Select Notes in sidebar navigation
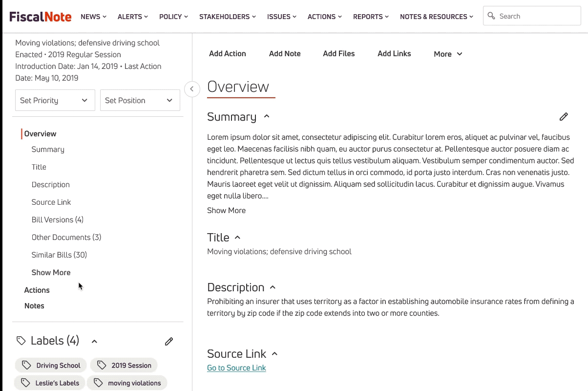Viewport: 588px width, 391px height. [x=34, y=306]
